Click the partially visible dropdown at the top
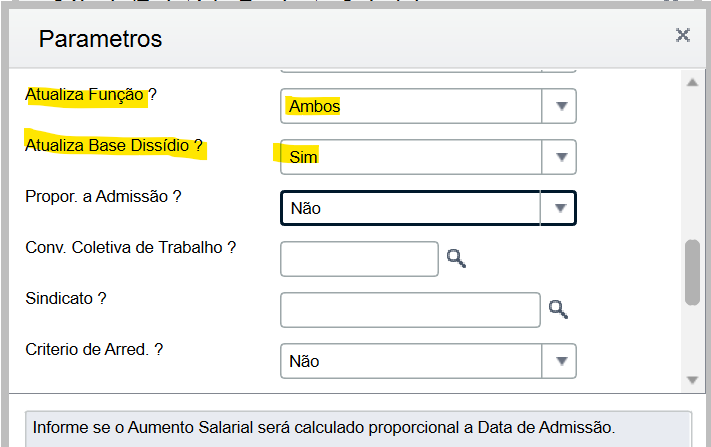This screenshot has height=447, width=711. pos(427,67)
